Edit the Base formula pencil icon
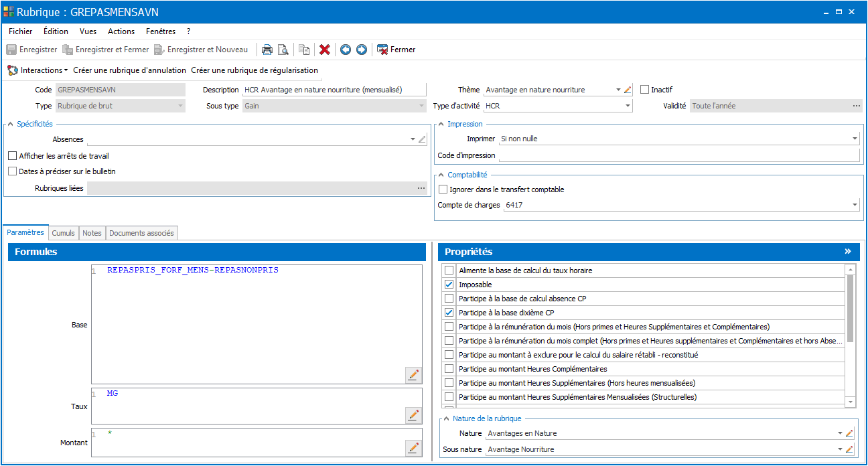868x466 pixels. pos(413,375)
